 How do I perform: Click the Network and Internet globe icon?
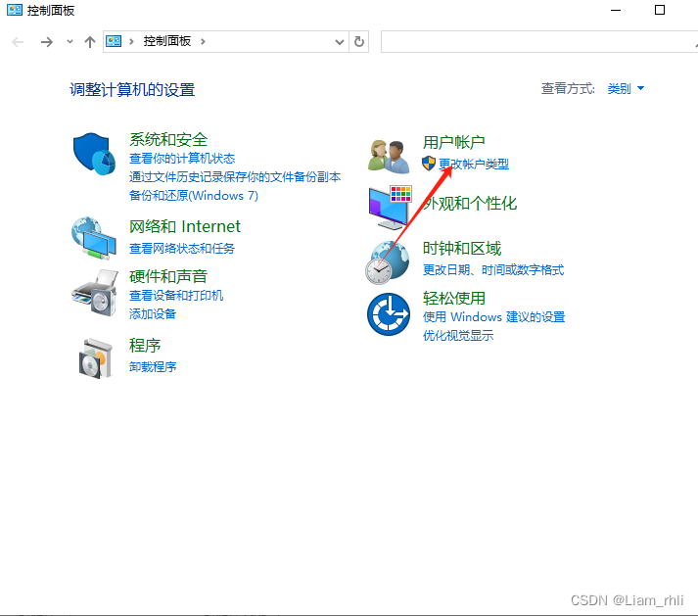click(x=94, y=238)
